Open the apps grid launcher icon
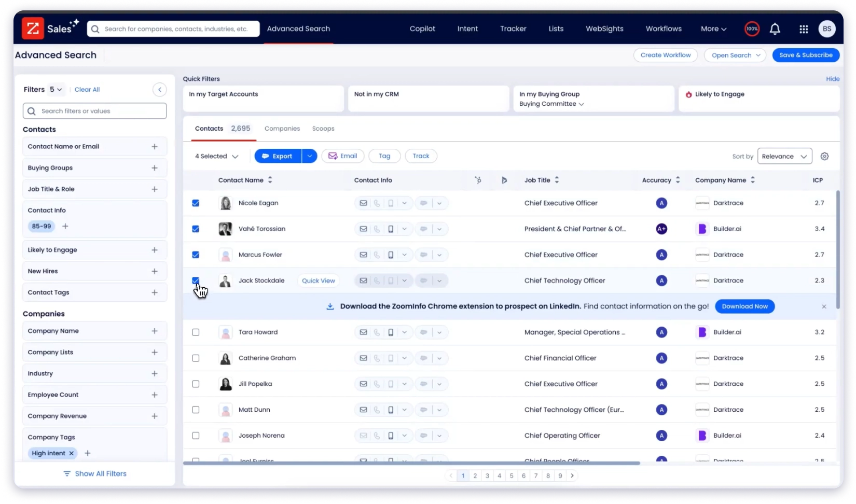 (804, 29)
